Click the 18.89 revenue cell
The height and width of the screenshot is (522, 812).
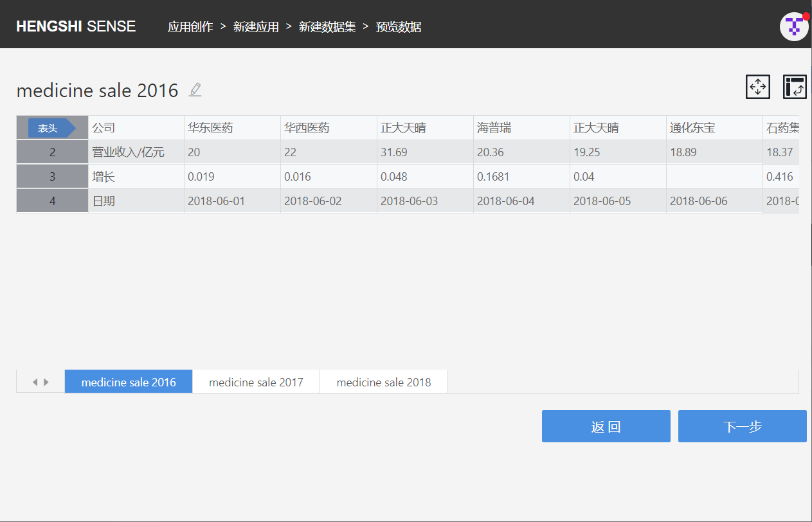[x=714, y=152]
